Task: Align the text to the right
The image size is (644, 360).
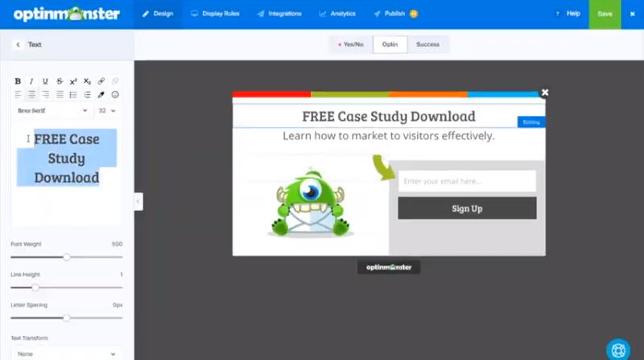Action: click(45, 95)
